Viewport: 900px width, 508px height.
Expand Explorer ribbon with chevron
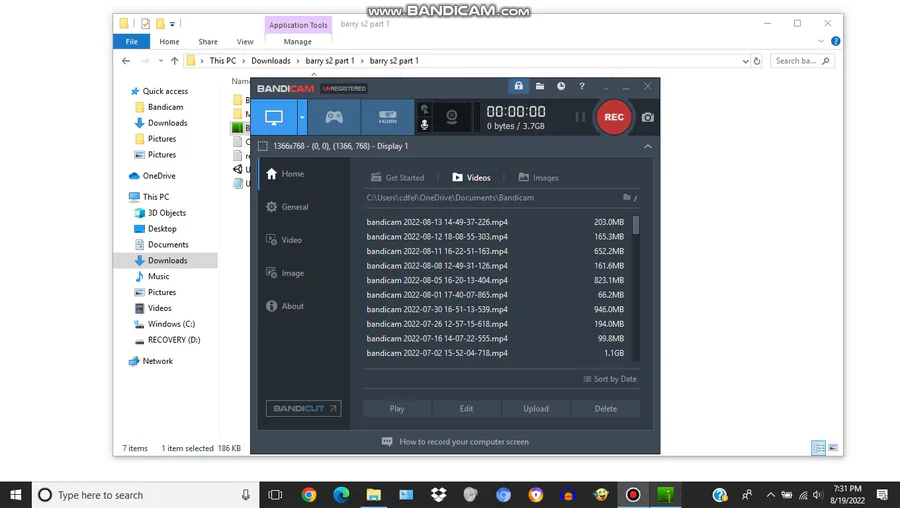tap(821, 41)
